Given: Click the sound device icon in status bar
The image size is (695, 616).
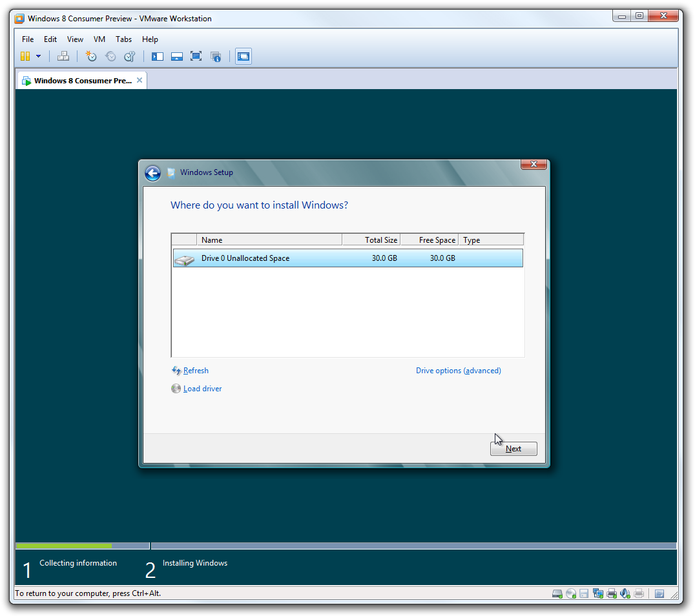Looking at the screenshot, I should coord(625,593).
